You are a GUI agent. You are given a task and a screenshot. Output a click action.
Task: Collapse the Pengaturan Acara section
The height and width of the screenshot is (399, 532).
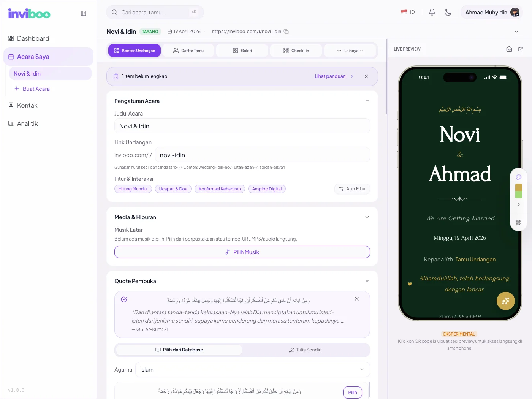pyautogui.click(x=367, y=101)
